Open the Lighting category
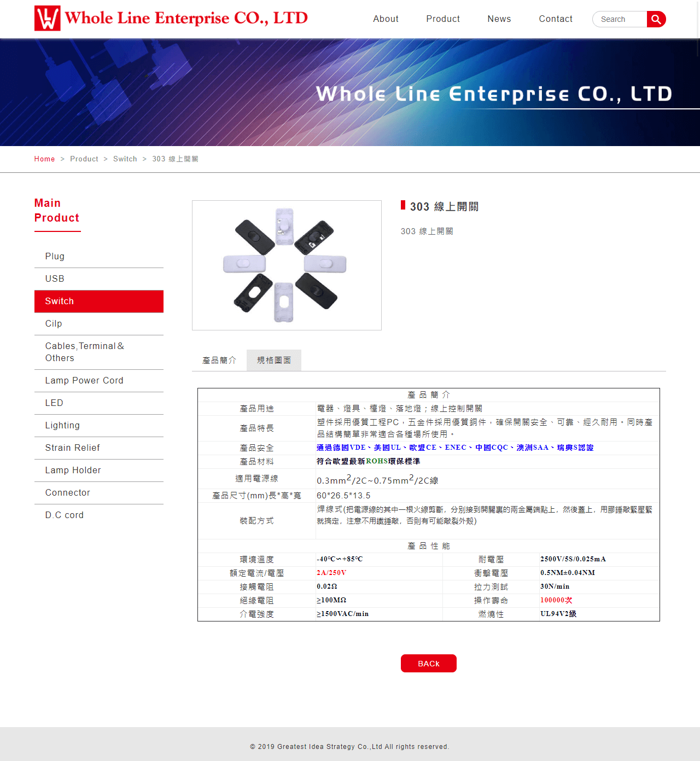The width and height of the screenshot is (700, 761). 99,426
